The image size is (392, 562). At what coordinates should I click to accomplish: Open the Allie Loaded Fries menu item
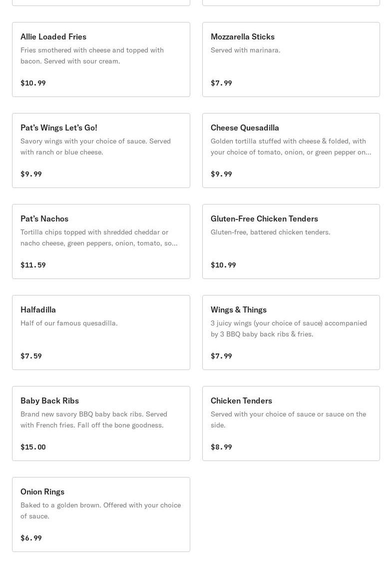pyautogui.click(x=101, y=59)
